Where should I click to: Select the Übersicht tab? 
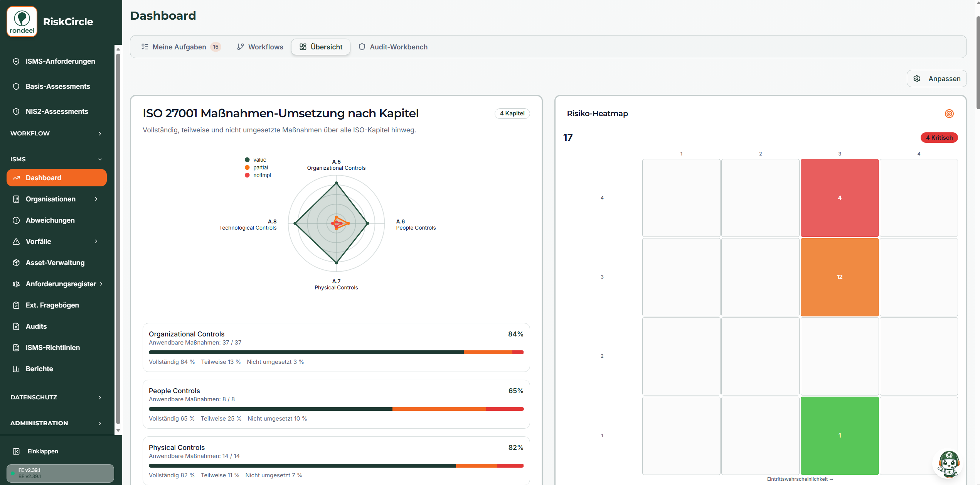(x=321, y=47)
